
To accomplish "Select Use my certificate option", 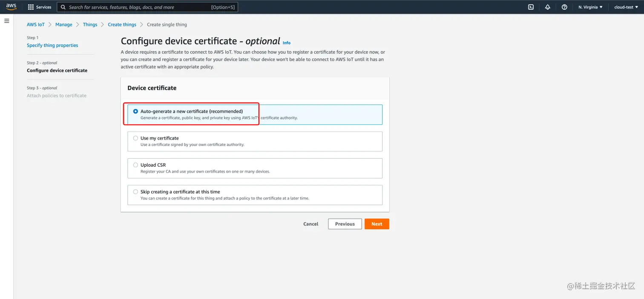I will [255, 141].
